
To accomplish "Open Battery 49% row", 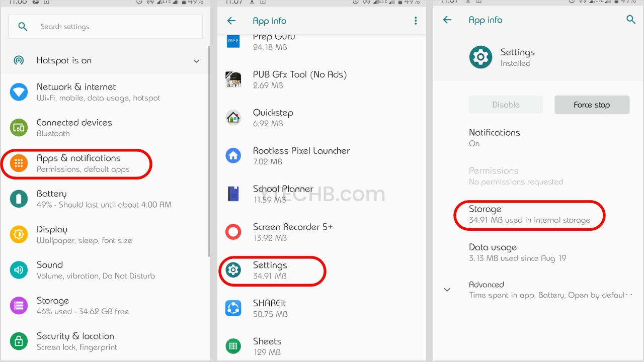I will tap(105, 199).
